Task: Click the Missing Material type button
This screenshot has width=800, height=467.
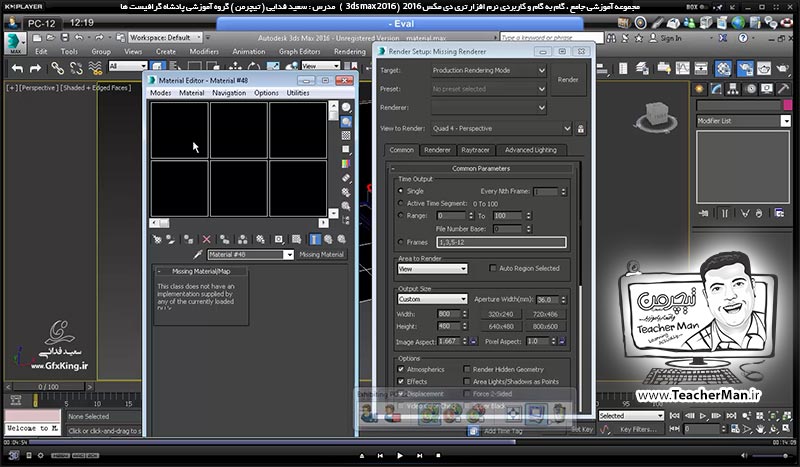Action: [321, 254]
